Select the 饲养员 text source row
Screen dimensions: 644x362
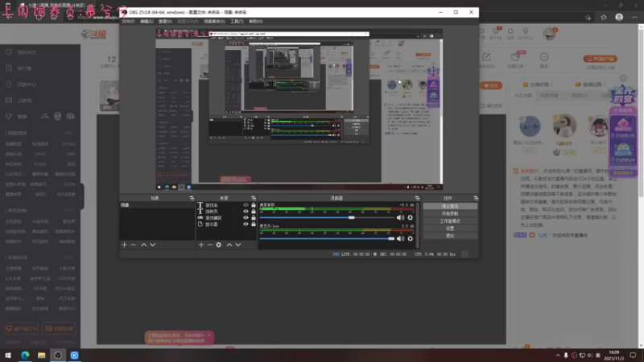coord(226,212)
